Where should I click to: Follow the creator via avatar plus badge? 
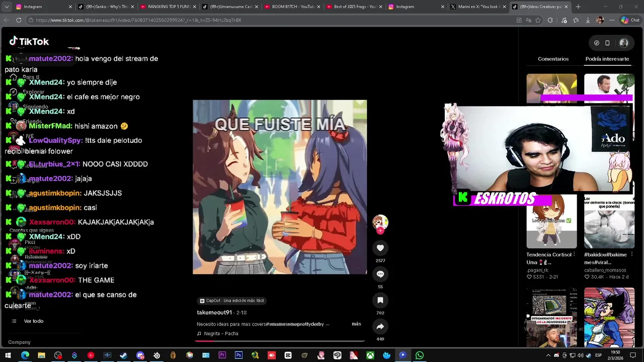(x=380, y=231)
